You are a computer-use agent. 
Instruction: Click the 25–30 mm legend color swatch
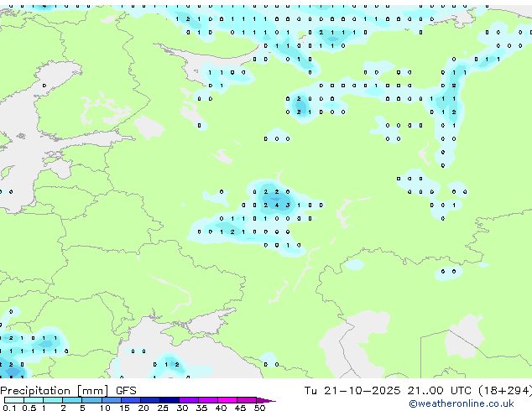[x=170, y=400]
